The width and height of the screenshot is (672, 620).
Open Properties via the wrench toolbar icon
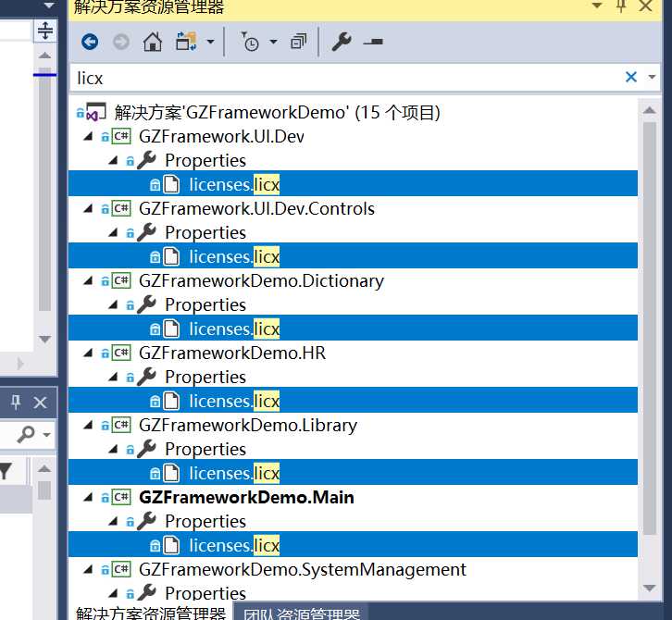click(x=342, y=42)
